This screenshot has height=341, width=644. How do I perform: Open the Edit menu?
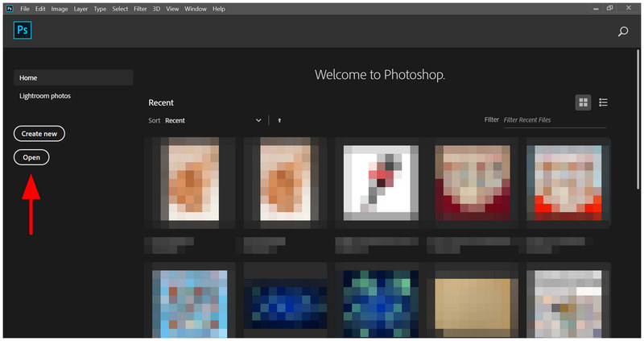point(40,9)
